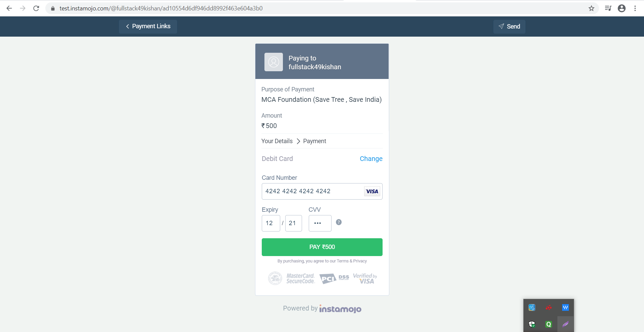Click the PCI DSS compliance badge

334,278
